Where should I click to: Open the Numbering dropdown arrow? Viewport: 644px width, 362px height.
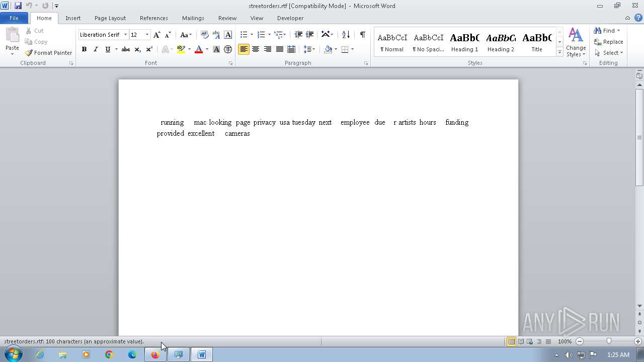(269, 35)
